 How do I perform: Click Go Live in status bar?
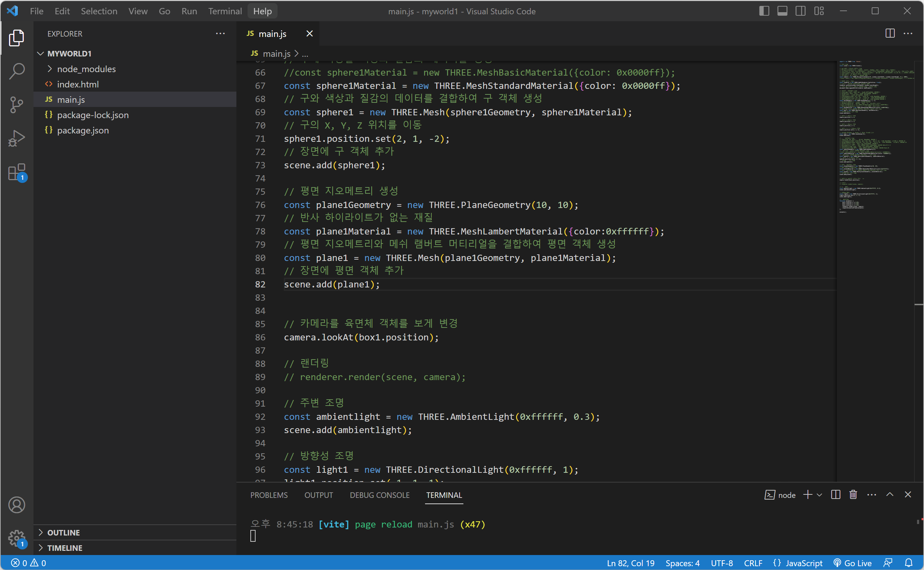click(853, 563)
